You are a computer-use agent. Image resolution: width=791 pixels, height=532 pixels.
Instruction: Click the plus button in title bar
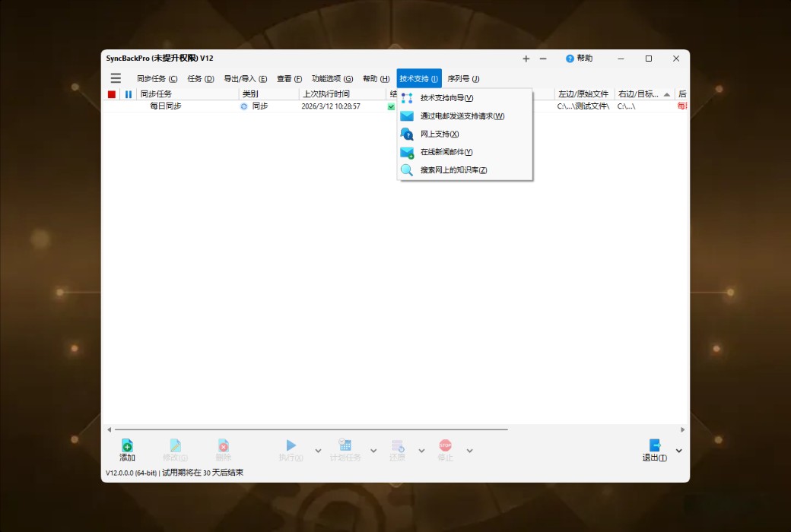526,59
